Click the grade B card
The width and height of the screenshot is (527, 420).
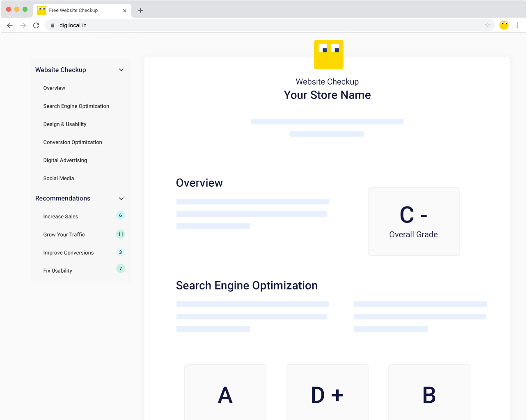pos(429,392)
